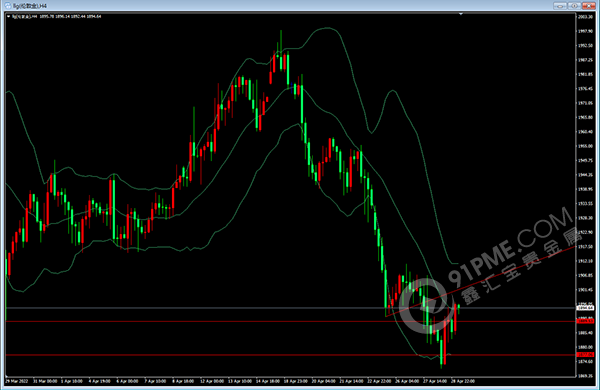The height and width of the screenshot is (390, 600).
Task: Restore the chart window size
Action: (574, 6)
